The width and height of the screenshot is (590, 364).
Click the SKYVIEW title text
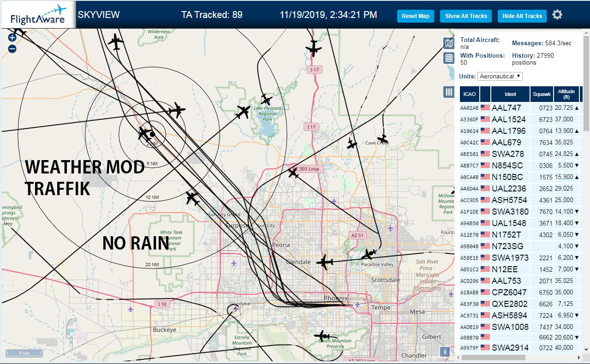[x=99, y=15]
